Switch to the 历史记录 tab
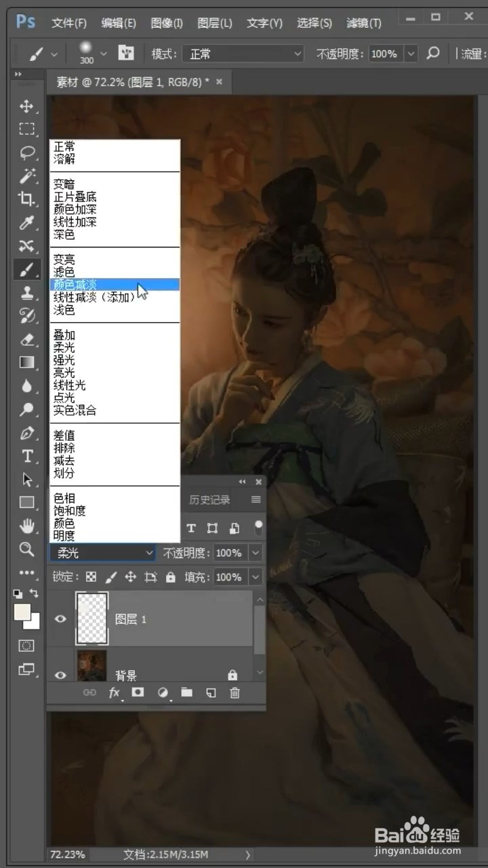Screen dimensions: 488x868 [209, 500]
